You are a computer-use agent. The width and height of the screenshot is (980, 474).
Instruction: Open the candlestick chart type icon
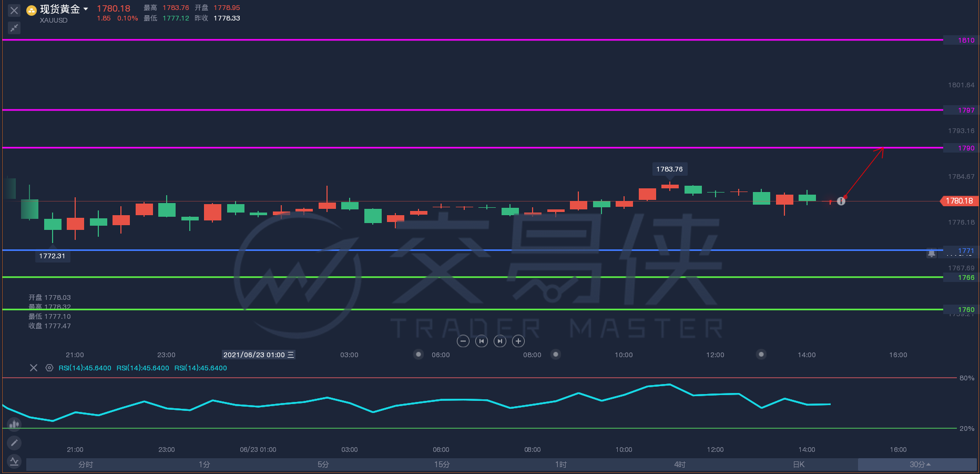point(14,424)
